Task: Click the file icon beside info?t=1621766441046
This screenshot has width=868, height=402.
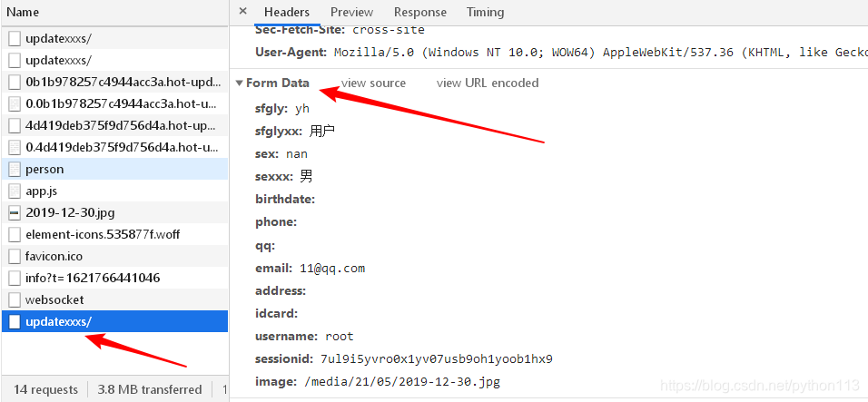Action: 15,278
